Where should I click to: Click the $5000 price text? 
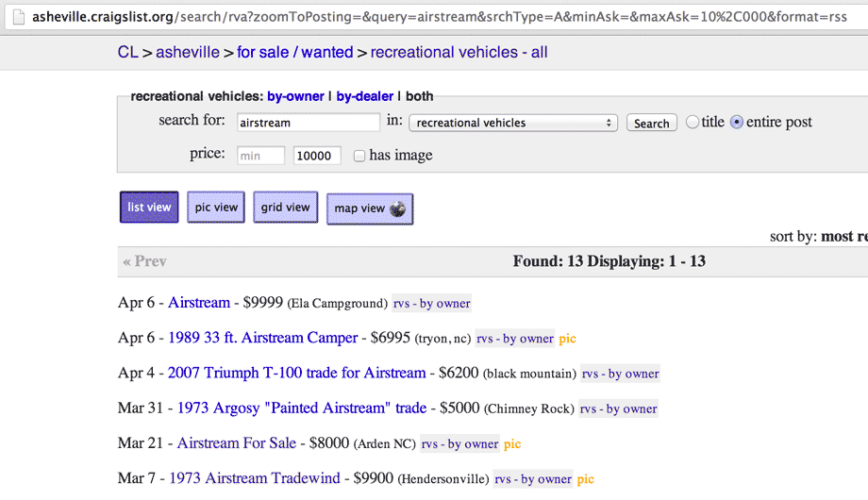459,408
